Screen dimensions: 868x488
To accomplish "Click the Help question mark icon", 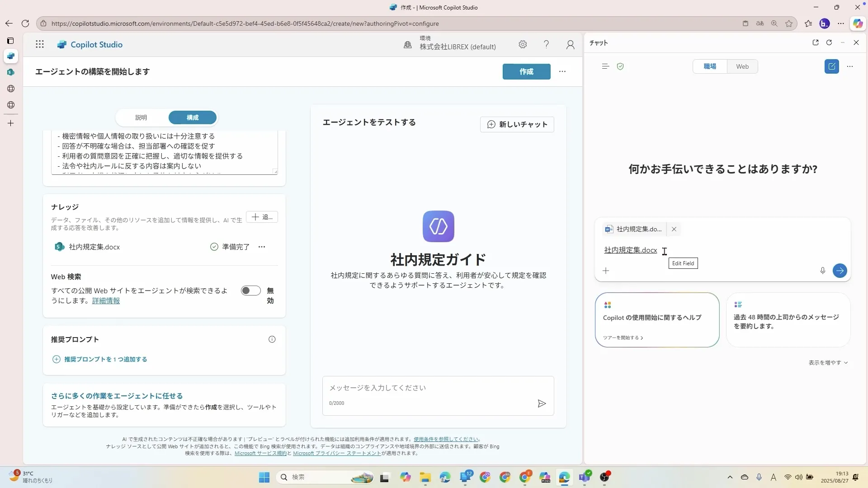I will point(547,44).
